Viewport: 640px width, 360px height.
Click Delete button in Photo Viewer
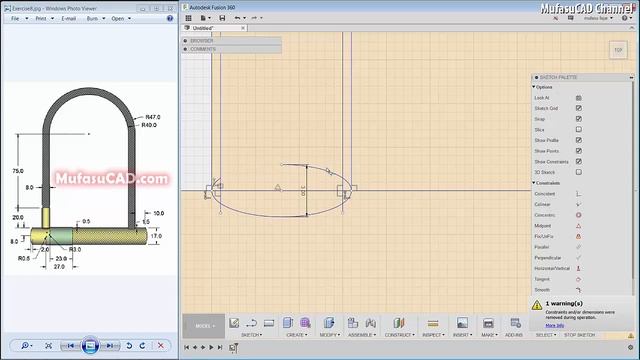coord(161,346)
